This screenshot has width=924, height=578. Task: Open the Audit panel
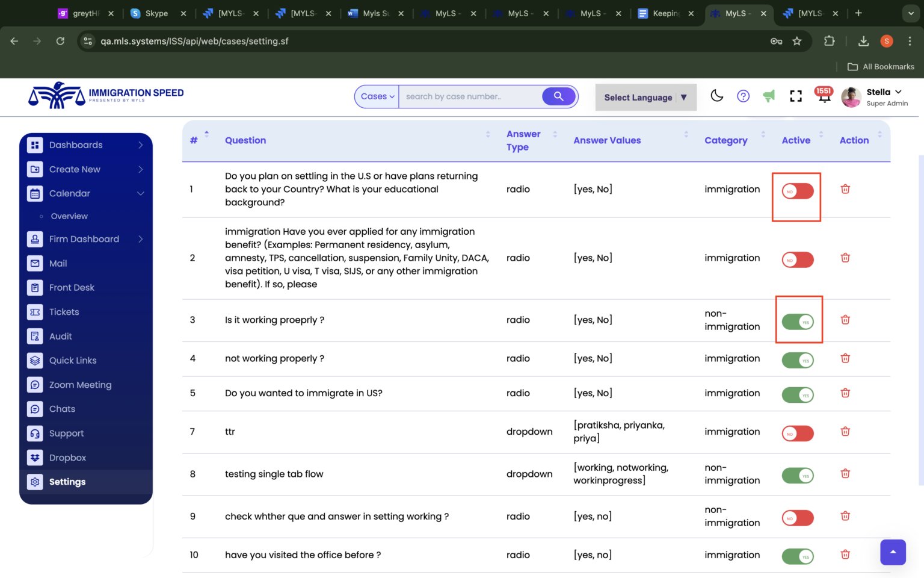coord(60,336)
